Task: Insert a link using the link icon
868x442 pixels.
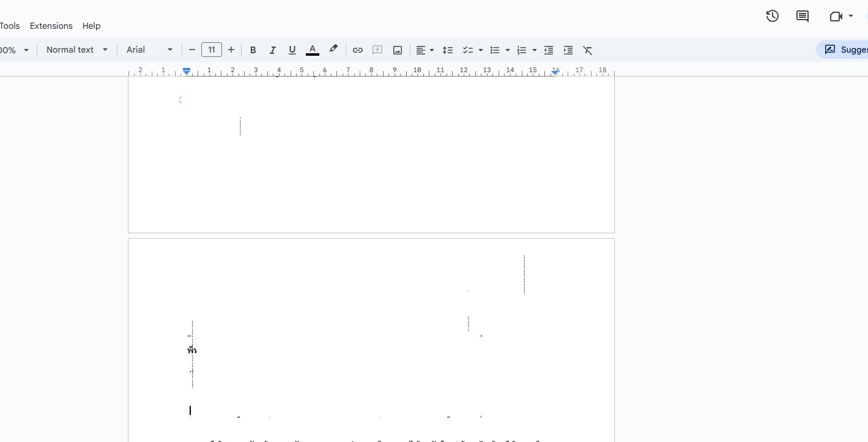Action: (x=358, y=50)
